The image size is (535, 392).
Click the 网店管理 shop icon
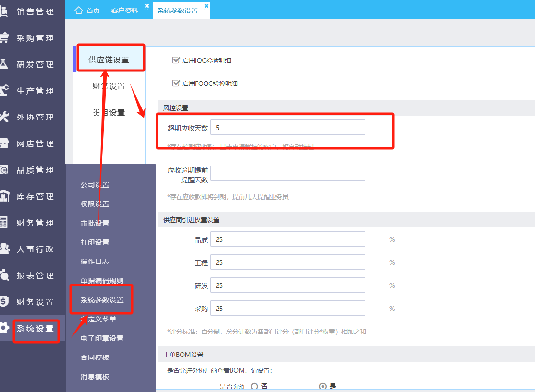point(4,143)
